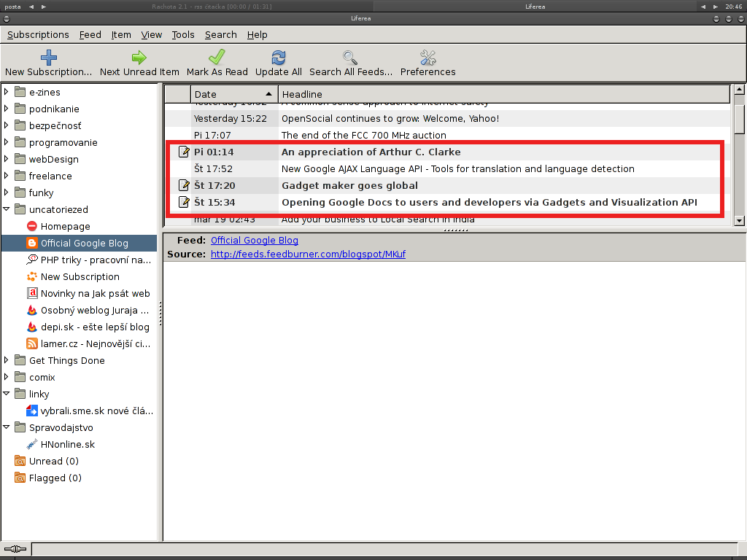Select the Homepage feed error icon
Image resolution: width=747 pixels, height=560 pixels.
click(32, 226)
